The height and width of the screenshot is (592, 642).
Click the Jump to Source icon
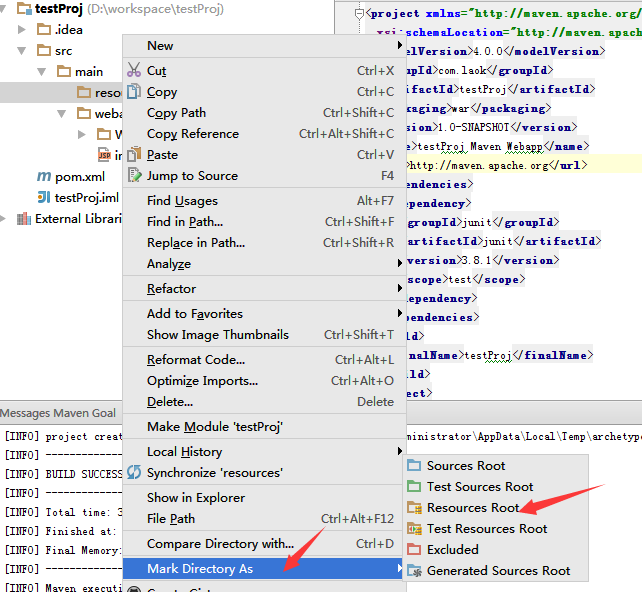[135, 176]
